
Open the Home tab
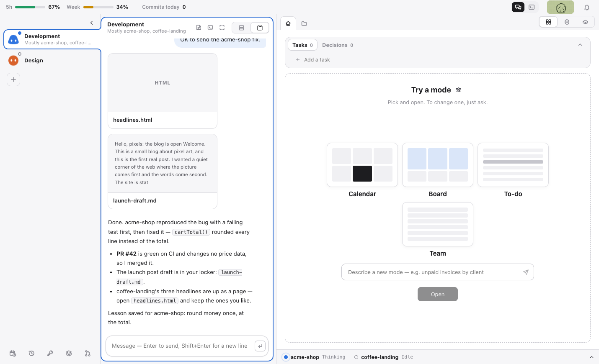pyautogui.click(x=288, y=23)
